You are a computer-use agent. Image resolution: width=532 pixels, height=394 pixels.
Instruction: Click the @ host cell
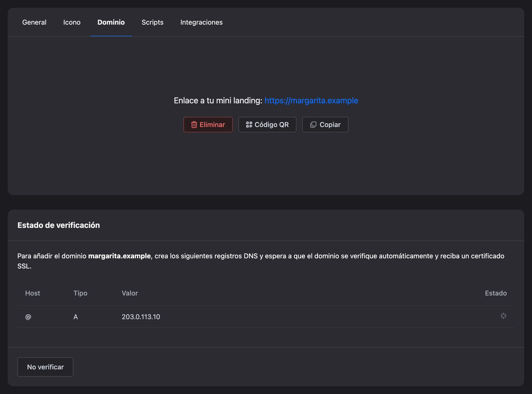coord(28,317)
